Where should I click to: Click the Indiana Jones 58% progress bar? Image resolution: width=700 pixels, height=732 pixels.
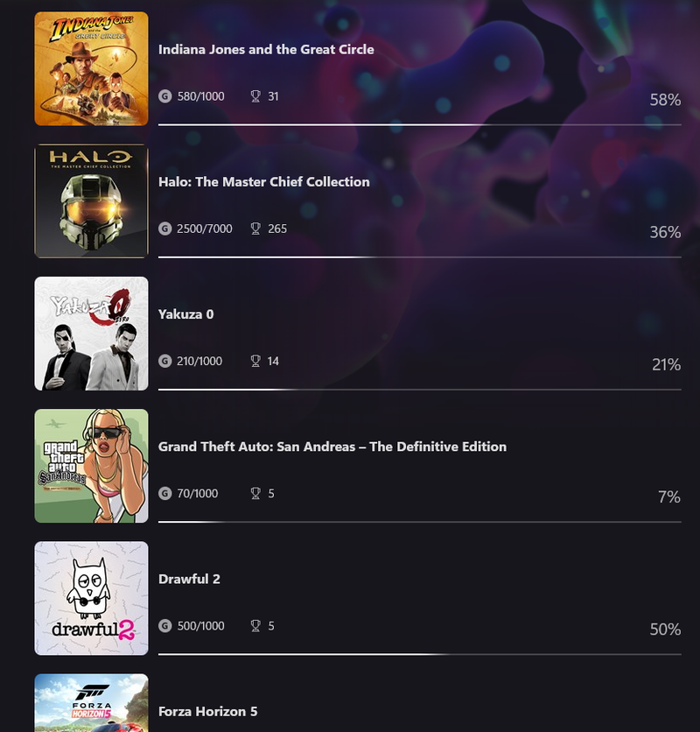click(419, 124)
